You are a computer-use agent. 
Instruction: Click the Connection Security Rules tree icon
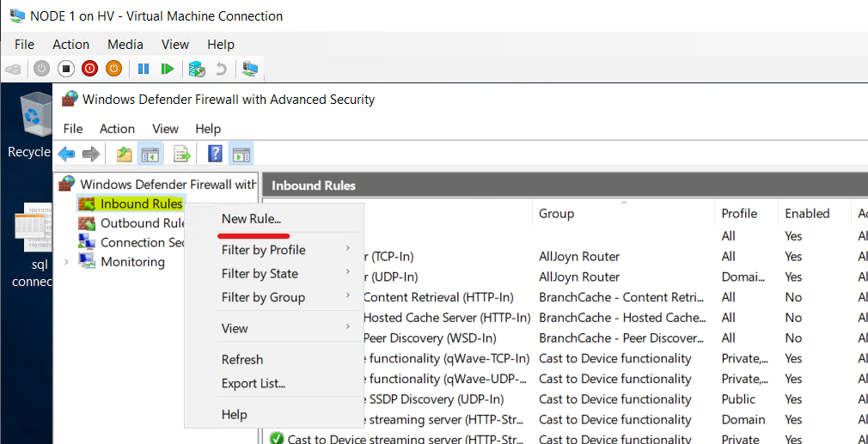tap(87, 242)
